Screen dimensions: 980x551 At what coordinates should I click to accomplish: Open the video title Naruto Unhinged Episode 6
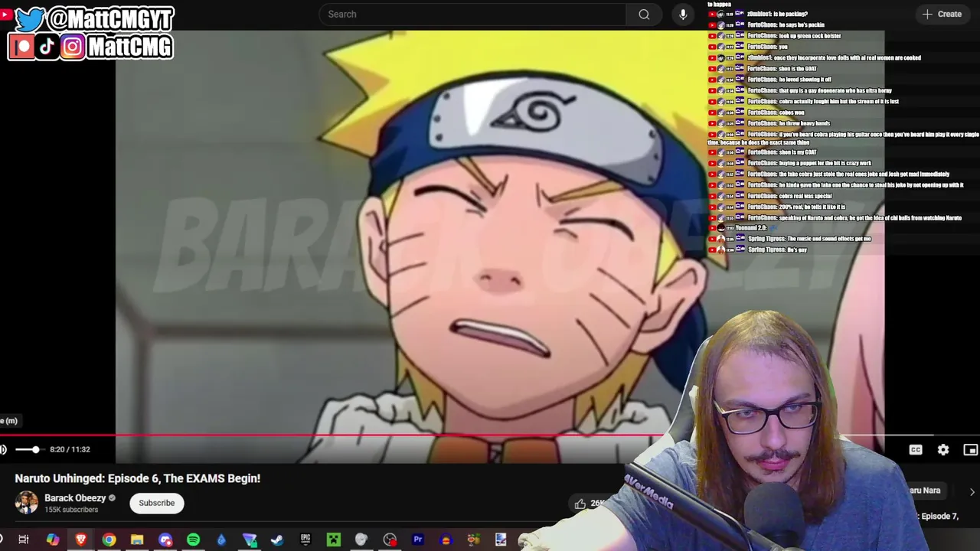(x=138, y=478)
